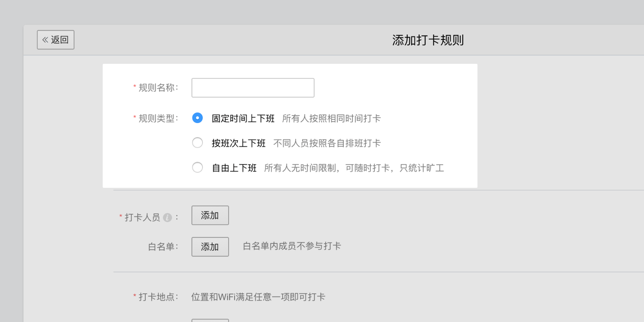Screen dimensions: 644x322
Task: Click description 不同人员按照各自排班打卡
Action: (x=327, y=143)
